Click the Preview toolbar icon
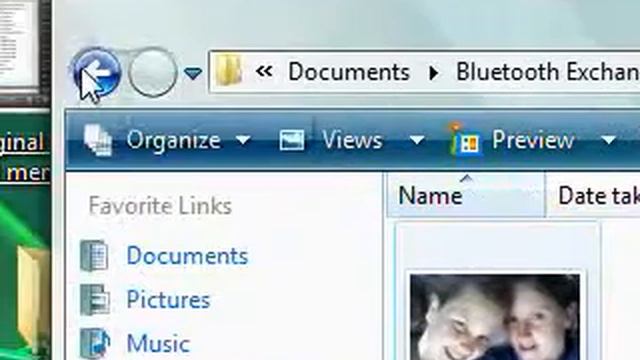This screenshot has width=640, height=360. pos(465,140)
